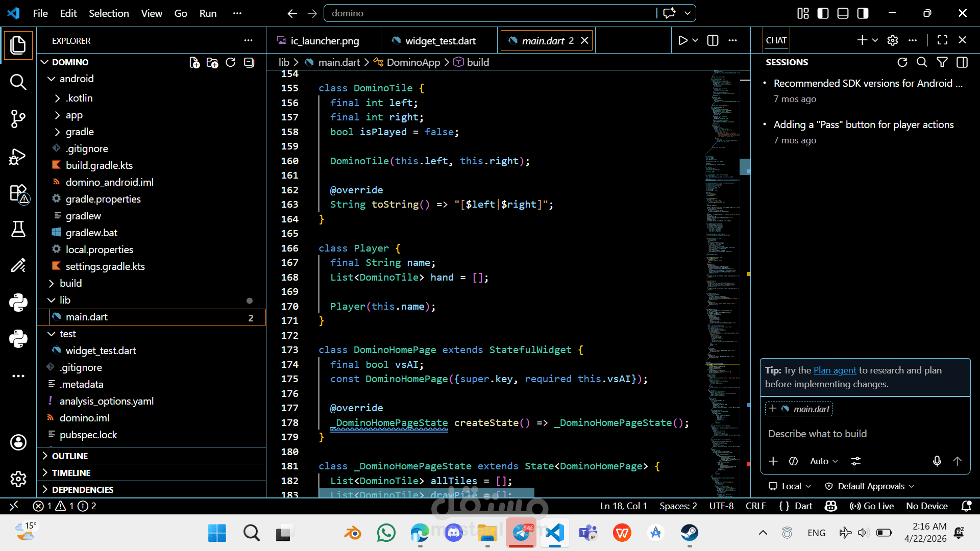
Task: Split the editor to the right
Action: 713,41
